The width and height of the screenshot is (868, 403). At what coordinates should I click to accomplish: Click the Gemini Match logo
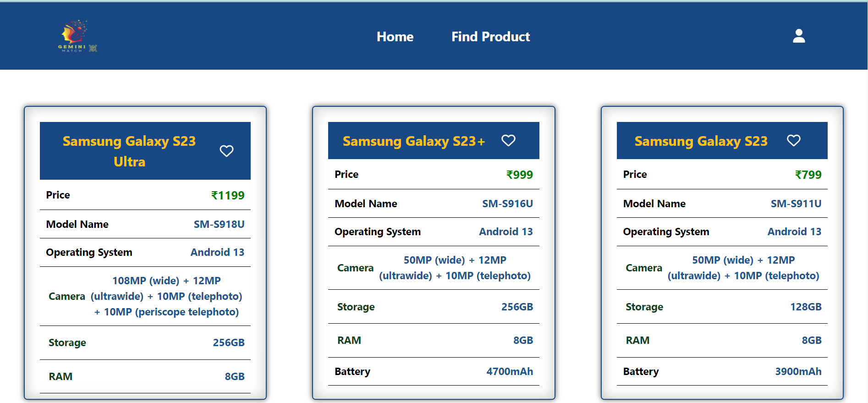click(77, 36)
